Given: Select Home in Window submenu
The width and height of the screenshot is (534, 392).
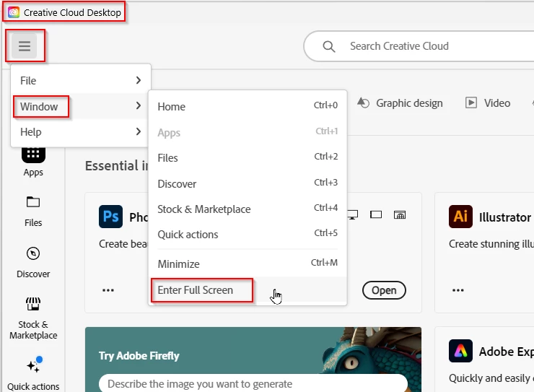Looking at the screenshot, I should (x=248, y=107).
